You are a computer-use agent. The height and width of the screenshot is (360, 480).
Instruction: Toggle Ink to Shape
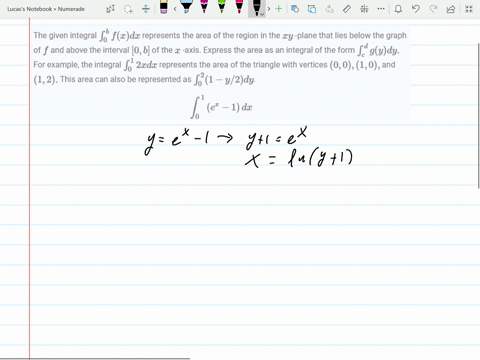(312, 9)
